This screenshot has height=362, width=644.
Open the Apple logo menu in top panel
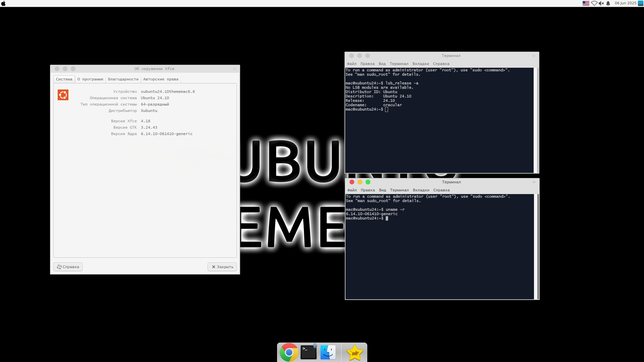click(x=3, y=3)
